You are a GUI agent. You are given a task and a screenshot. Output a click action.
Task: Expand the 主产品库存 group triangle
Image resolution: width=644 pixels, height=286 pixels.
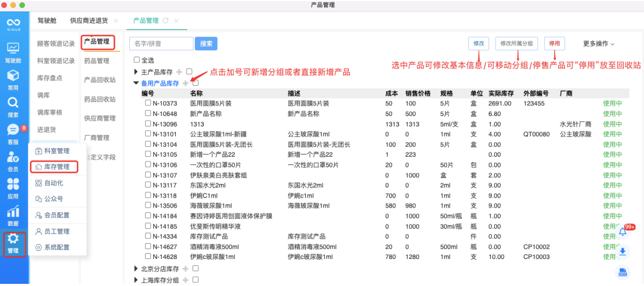[136, 71]
